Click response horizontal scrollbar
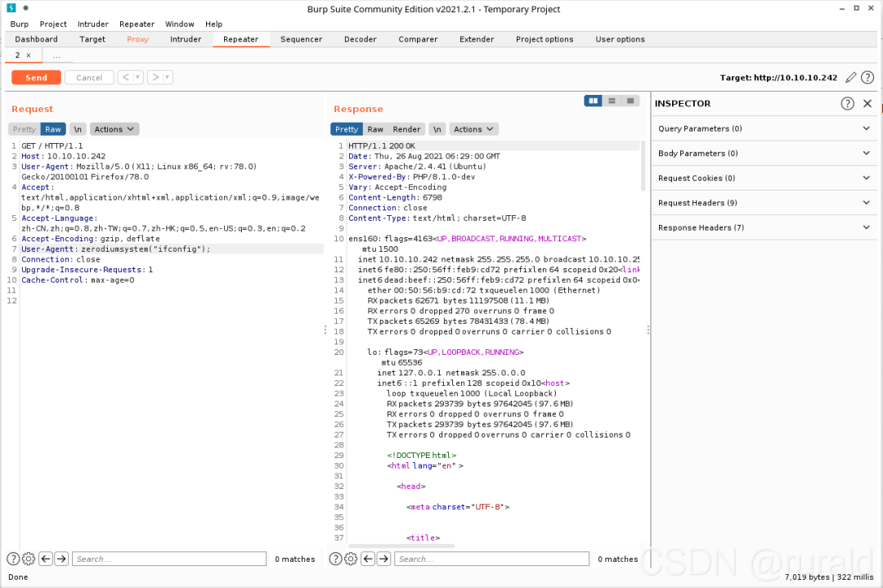 401,545
